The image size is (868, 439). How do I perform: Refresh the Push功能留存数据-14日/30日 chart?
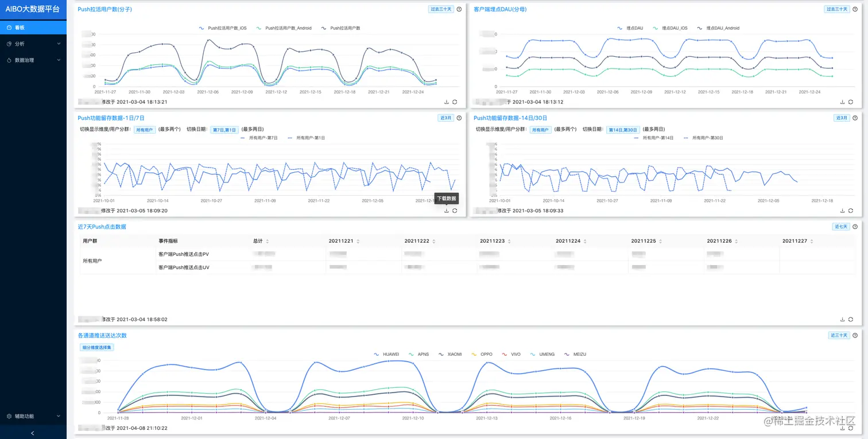coord(851,211)
